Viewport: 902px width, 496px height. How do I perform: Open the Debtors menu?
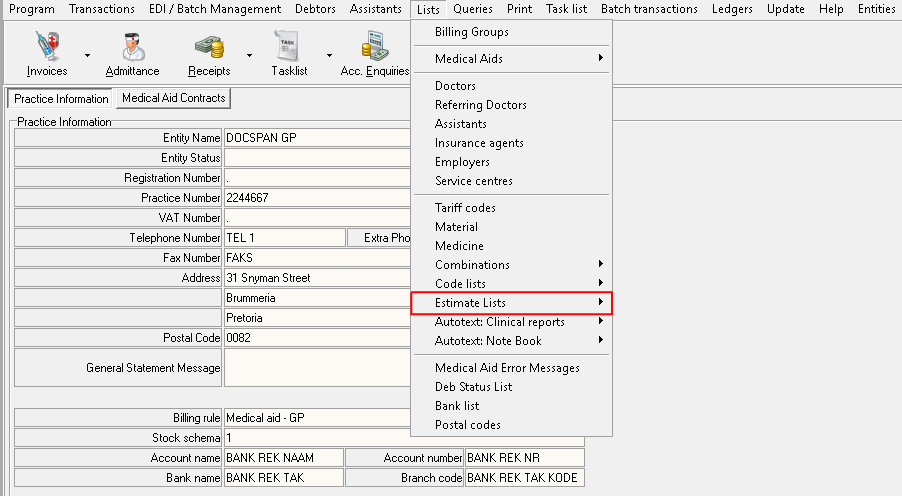tap(315, 9)
